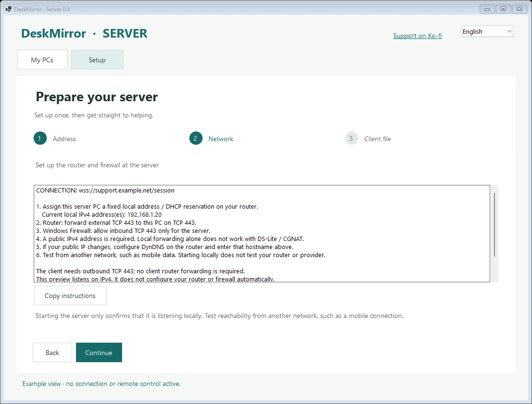Click the Continue button
This screenshot has height=404, width=532.
click(99, 352)
